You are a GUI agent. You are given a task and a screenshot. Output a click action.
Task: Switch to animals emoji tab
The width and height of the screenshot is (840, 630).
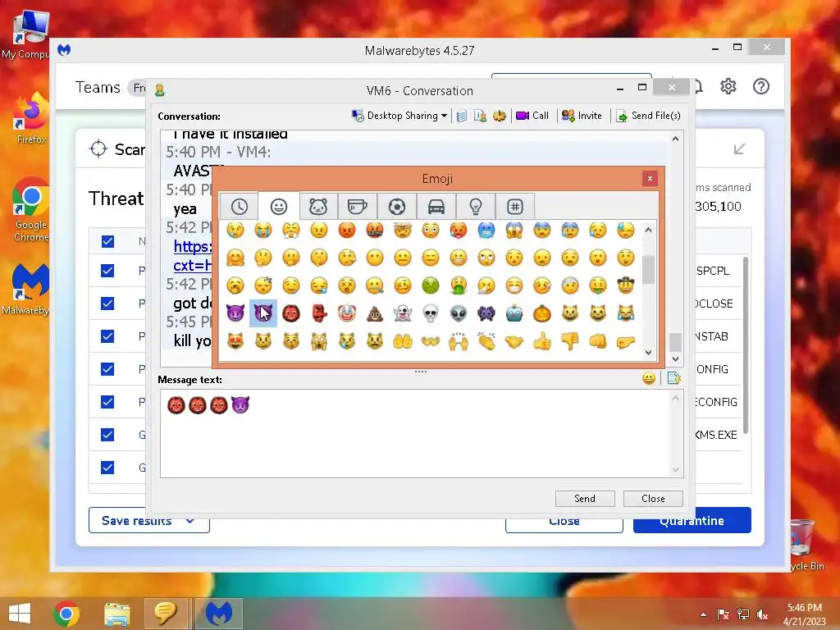[x=318, y=206]
